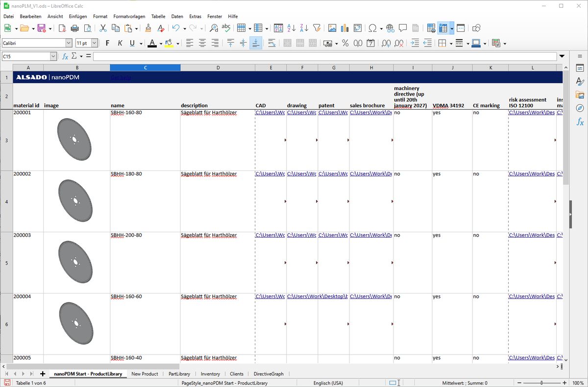Expand the special character dropdown
This screenshot has width=588, height=387.
click(381, 29)
